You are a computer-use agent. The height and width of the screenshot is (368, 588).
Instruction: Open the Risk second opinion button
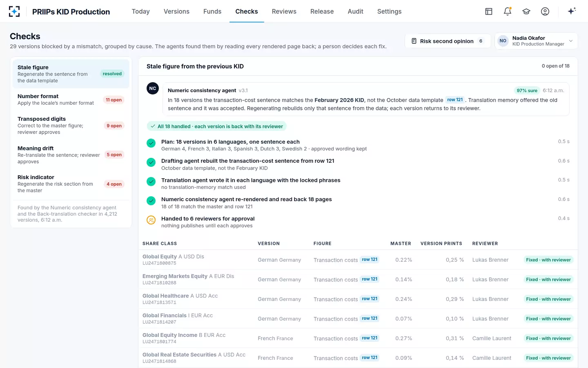pyautogui.click(x=448, y=41)
